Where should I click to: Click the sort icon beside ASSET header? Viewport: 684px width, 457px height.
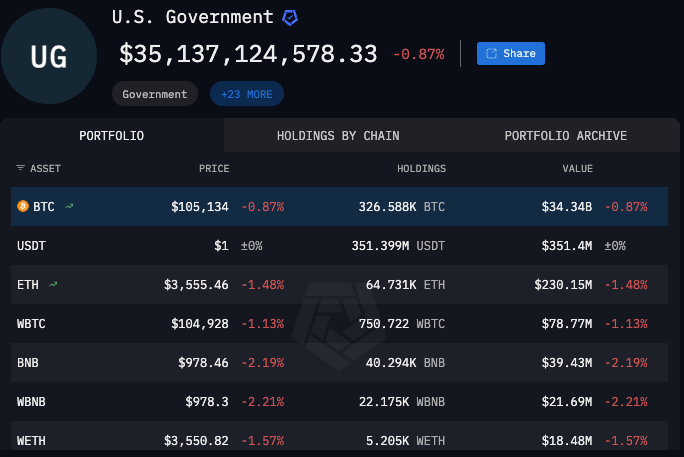(x=21, y=169)
